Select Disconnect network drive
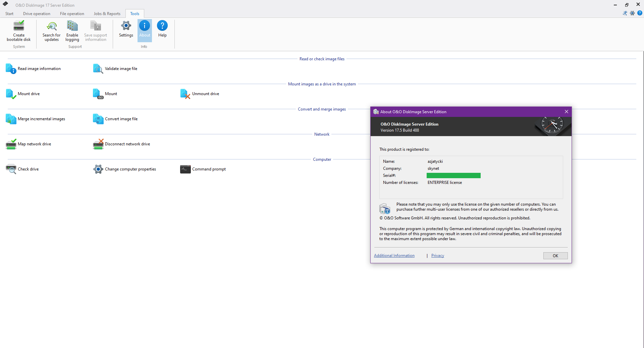The width and height of the screenshot is (644, 348). pos(121,144)
